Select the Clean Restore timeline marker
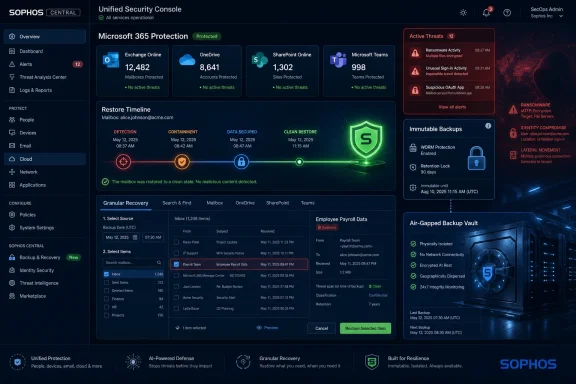 point(299,162)
